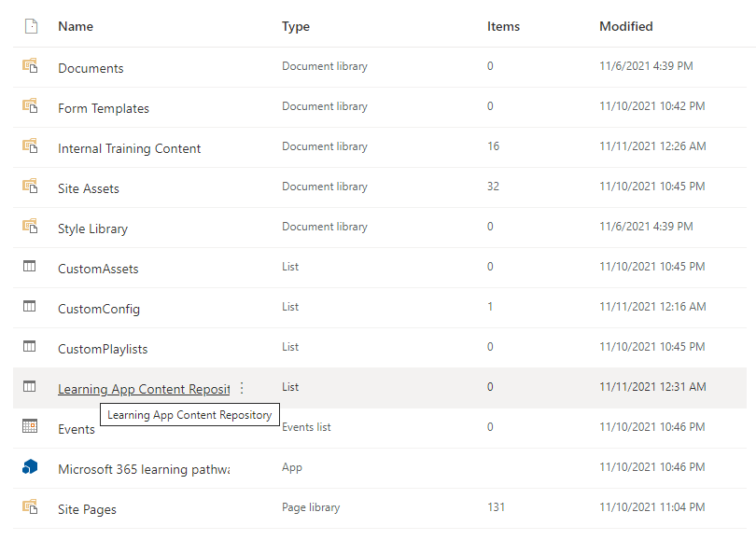Click the CustomAssets list icon

coord(30,266)
